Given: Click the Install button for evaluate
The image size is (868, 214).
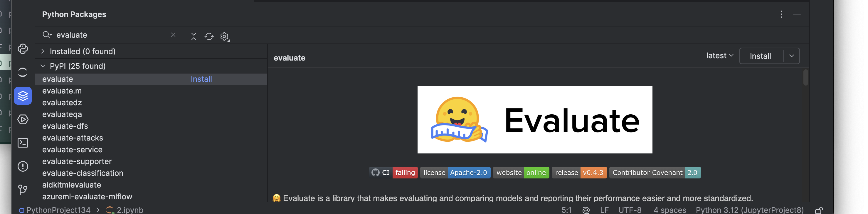Looking at the screenshot, I should click(761, 56).
